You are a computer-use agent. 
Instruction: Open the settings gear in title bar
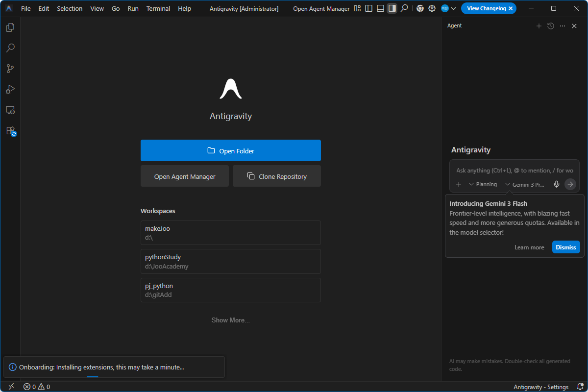pyautogui.click(x=432, y=8)
